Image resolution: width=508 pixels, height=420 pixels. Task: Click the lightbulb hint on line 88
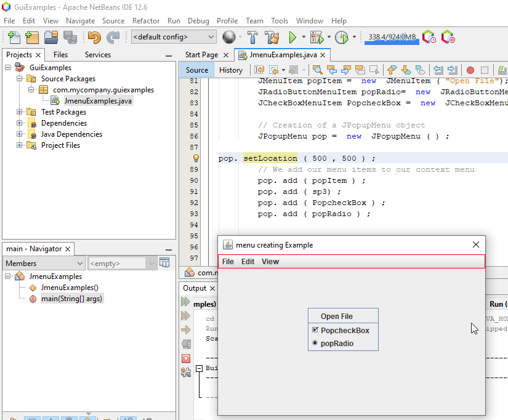tap(196, 158)
